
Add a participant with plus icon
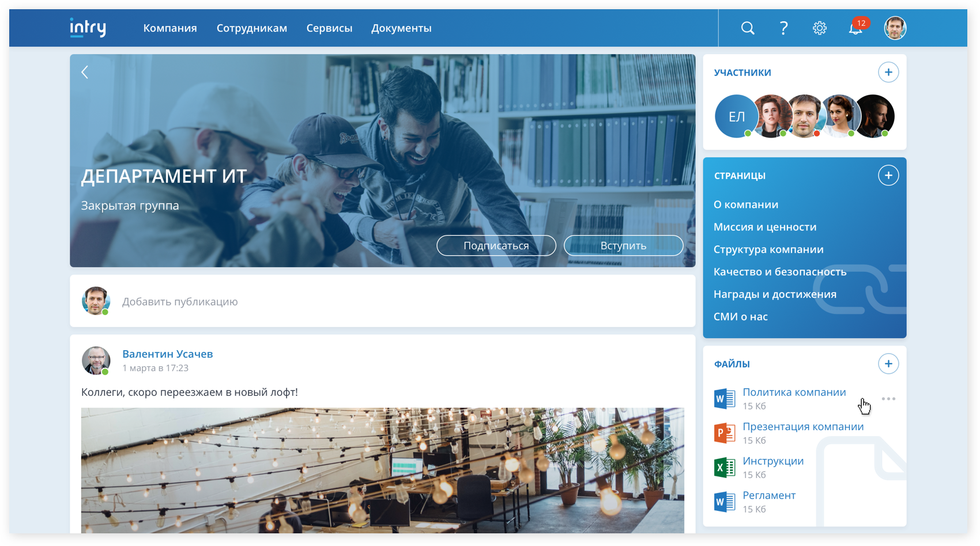pyautogui.click(x=888, y=73)
